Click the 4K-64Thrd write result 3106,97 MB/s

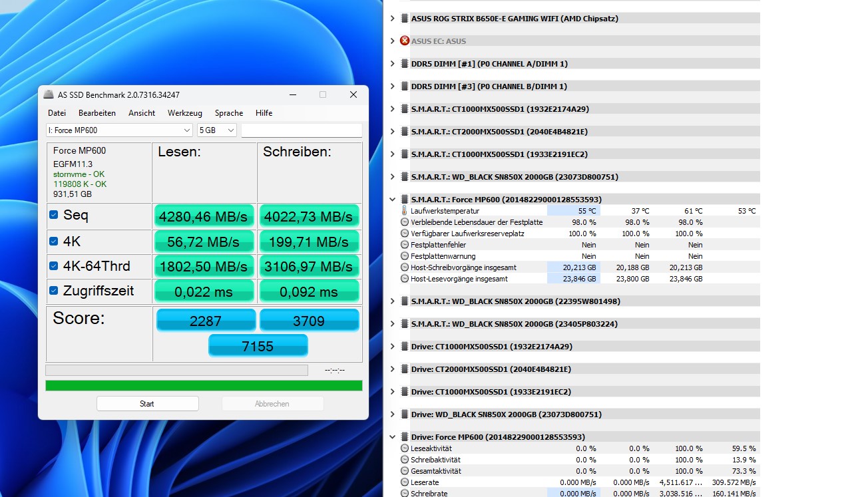pos(309,266)
